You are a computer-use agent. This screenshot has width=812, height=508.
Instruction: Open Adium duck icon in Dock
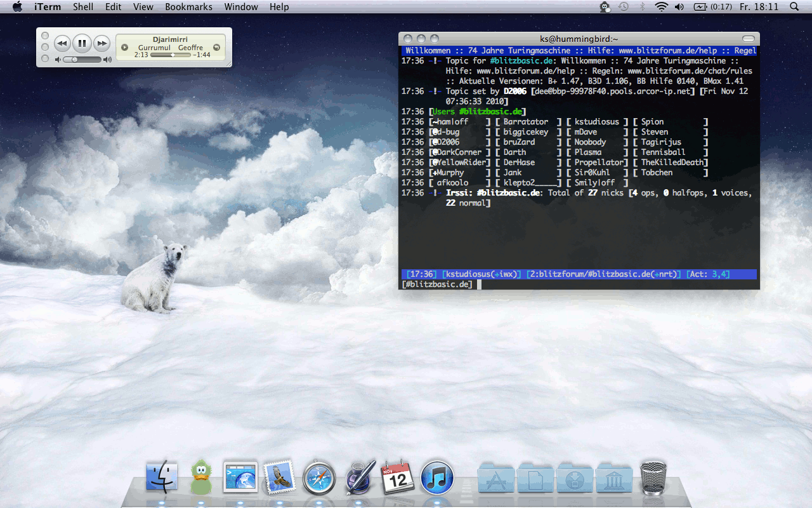(201, 478)
